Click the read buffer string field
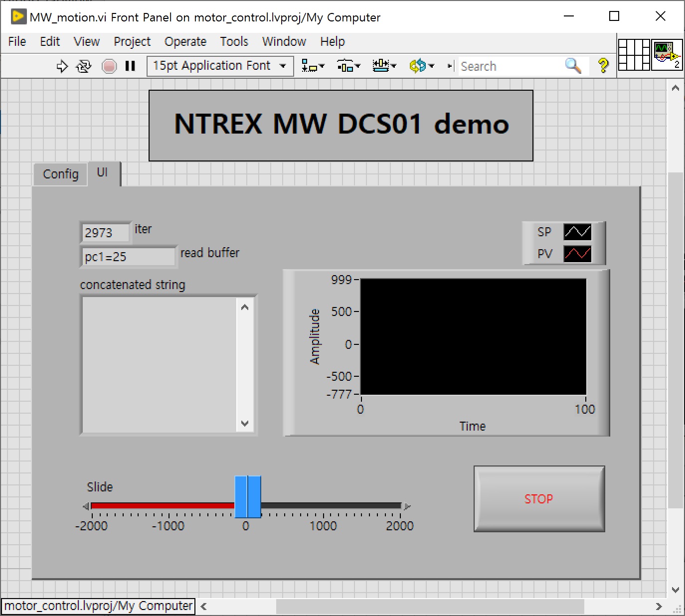This screenshot has height=616, width=685. (x=129, y=257)
